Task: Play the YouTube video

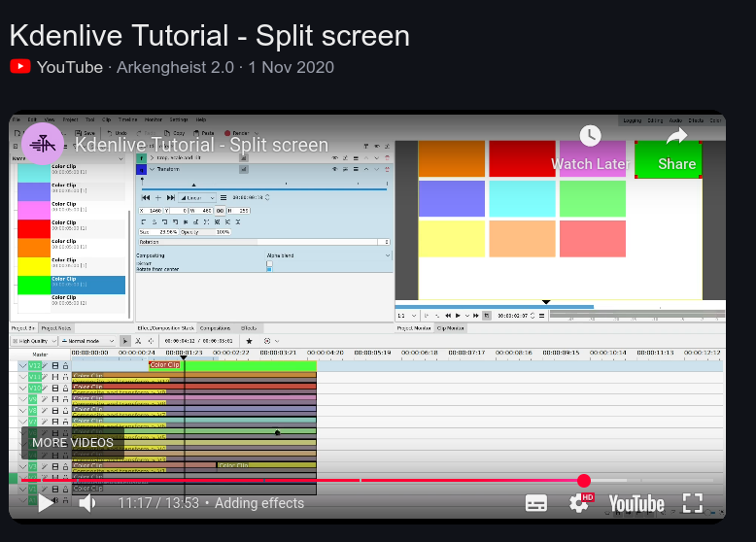Action: pyautogui.click(x=46, y=503)
